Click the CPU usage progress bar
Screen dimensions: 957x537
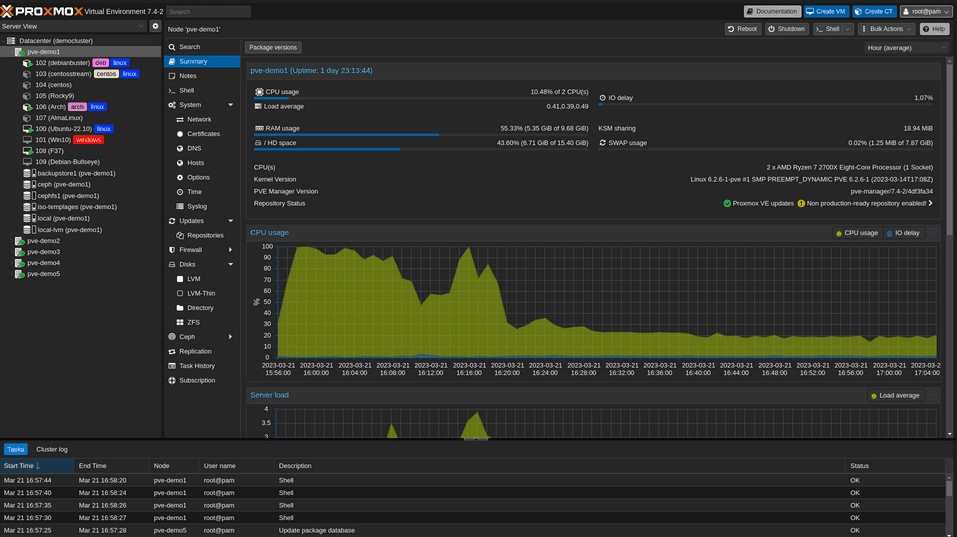[x=421, y=98]
